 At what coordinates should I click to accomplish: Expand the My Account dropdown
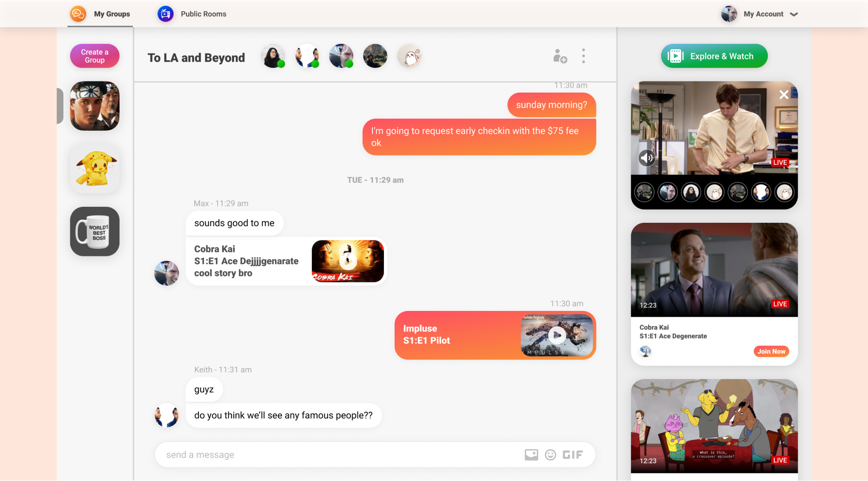click(x=793, y=14)
